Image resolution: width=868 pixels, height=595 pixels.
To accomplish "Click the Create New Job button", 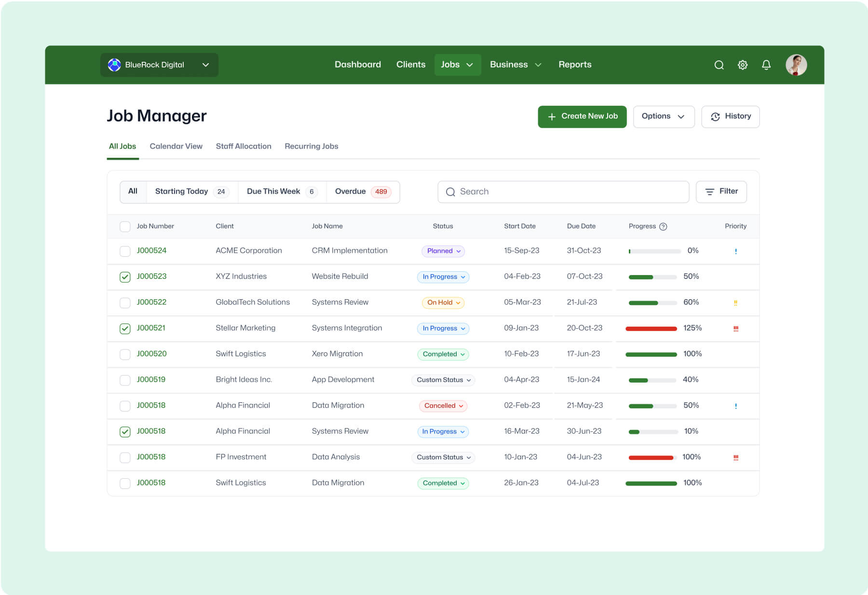I will (582, 116).
